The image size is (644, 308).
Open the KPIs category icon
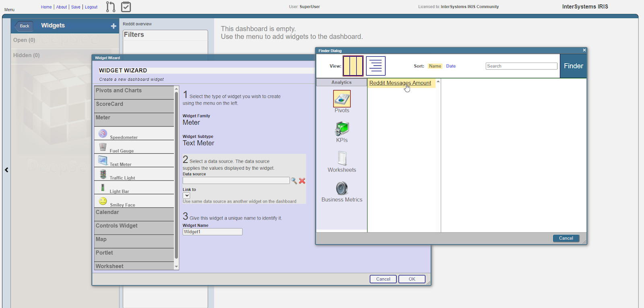tap(342, 129)
